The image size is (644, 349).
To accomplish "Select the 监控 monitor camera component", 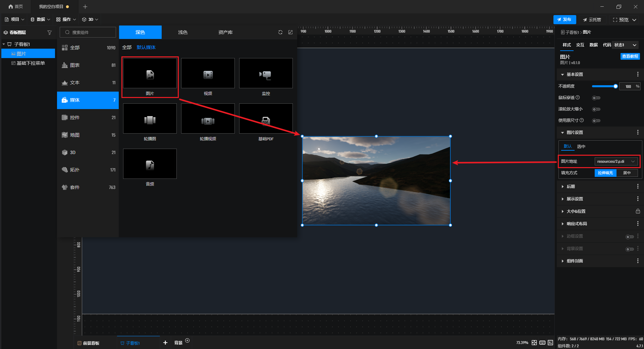I will coord(266,73).
